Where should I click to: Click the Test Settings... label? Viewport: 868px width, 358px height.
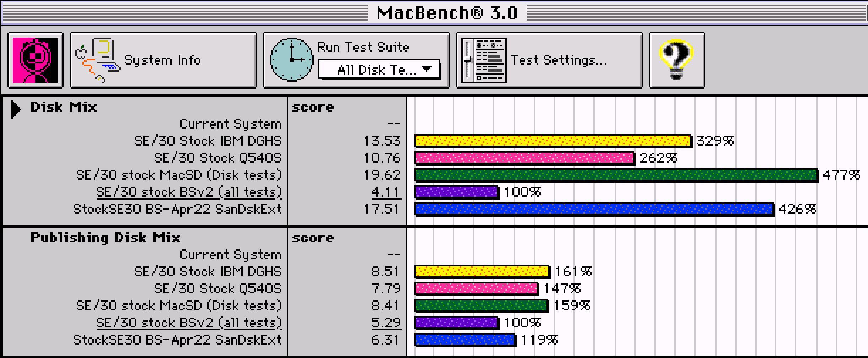(x=559, y=60)
